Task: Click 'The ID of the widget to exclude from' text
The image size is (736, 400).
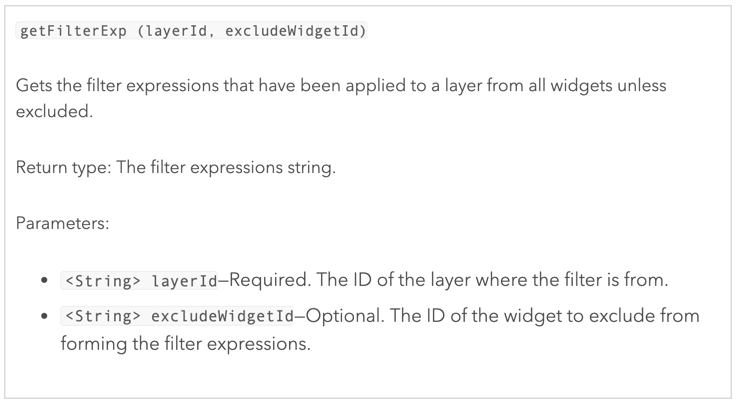Action: (544, 315)
